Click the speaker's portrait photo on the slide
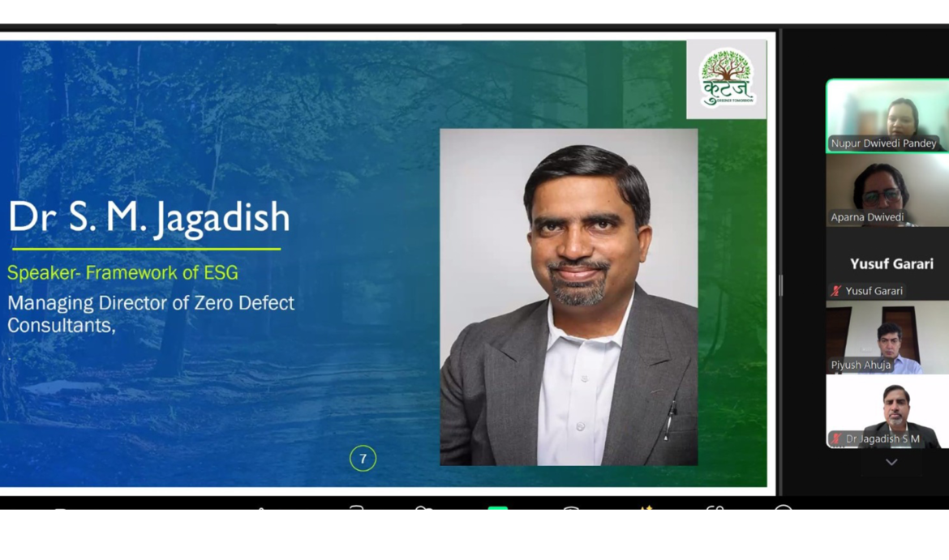This screenshot has width=949, height=560. point(569,297)
